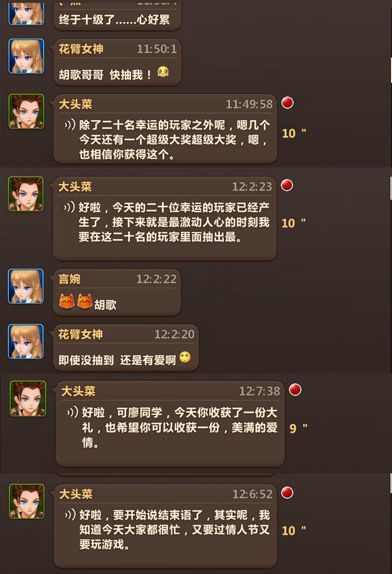The width and height of the screenshot is (392, 574).
Task: Select username 言婉 in chat
Action: (69, 279)
